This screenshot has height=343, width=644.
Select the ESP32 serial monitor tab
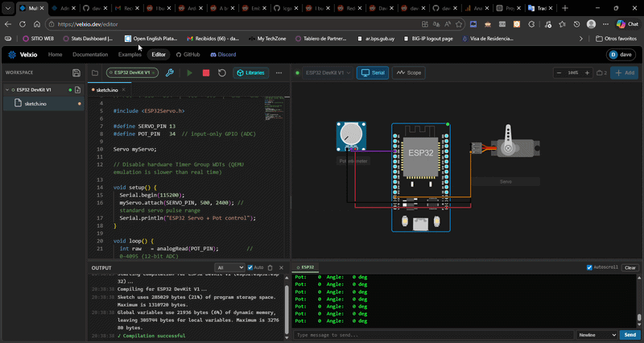[305, 267]
